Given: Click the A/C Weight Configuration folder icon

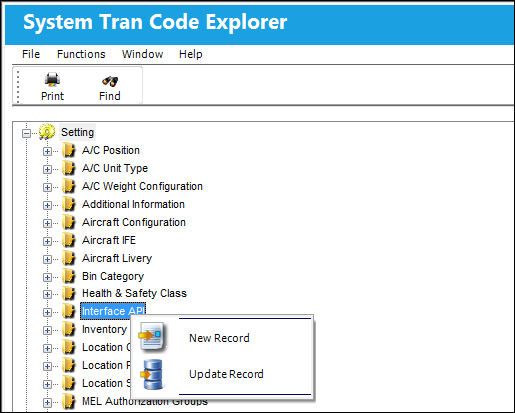Looking at the screenshot, I should pos(69,186).
